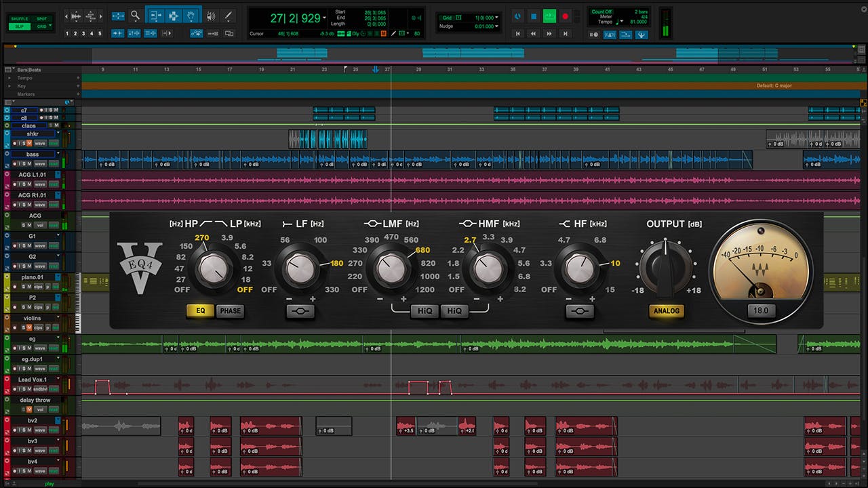Click the Stop transport button

534,16
